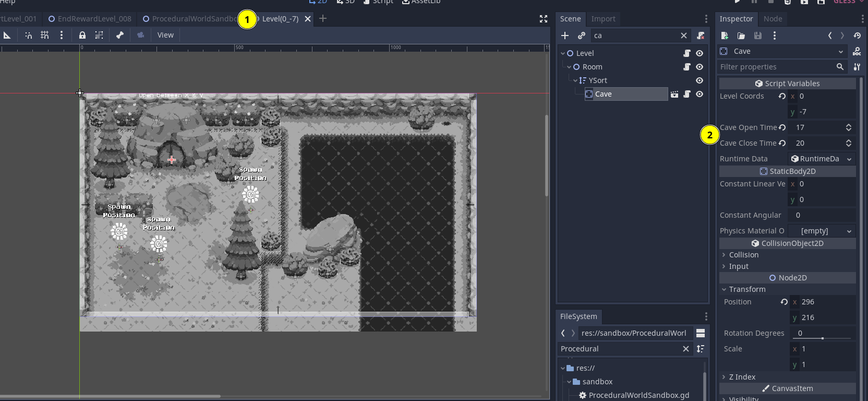The image size is (868, 401).
Task: Toggle smart snapping in toolbar
Action: (28, 35)
